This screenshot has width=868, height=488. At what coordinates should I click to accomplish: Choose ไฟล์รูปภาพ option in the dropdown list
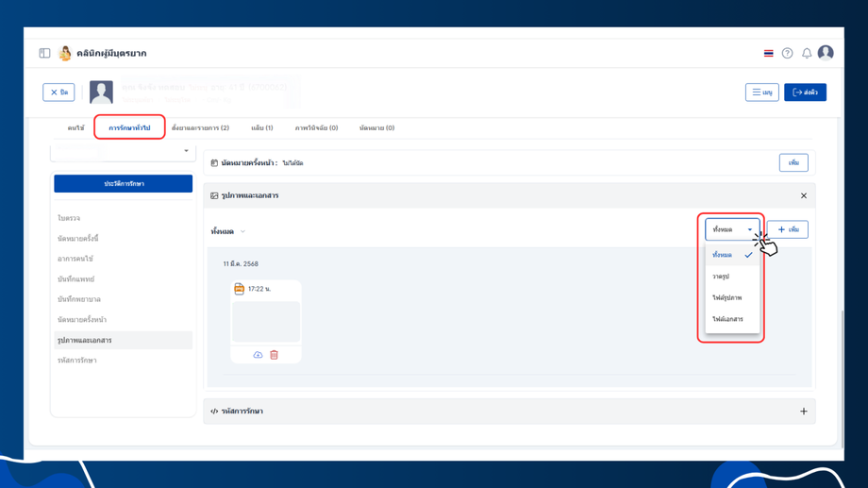pyautogui.click(x=732, y=298)
